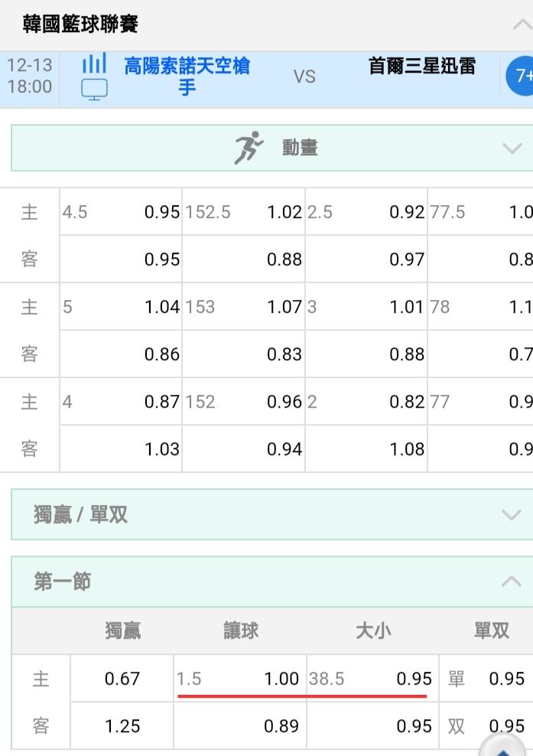This screenshot has width=533, height=756.
Task: Tap the running man animation icon
Action: click(x=249, y=148)
